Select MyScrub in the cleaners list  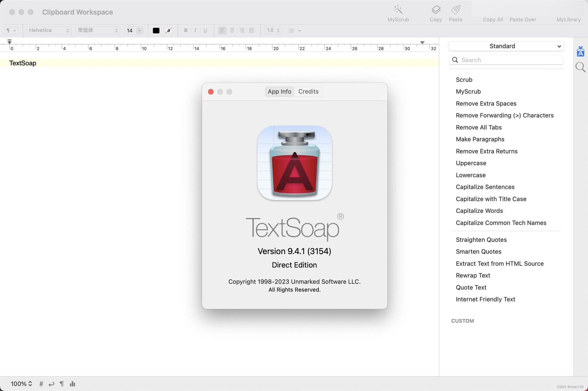pyautogui.click(x=468, y=92)
